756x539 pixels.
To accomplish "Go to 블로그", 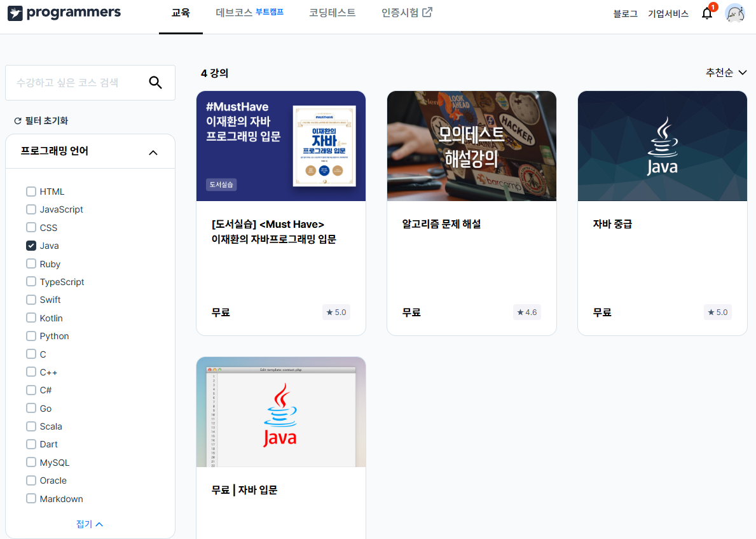I will point(625,13).
